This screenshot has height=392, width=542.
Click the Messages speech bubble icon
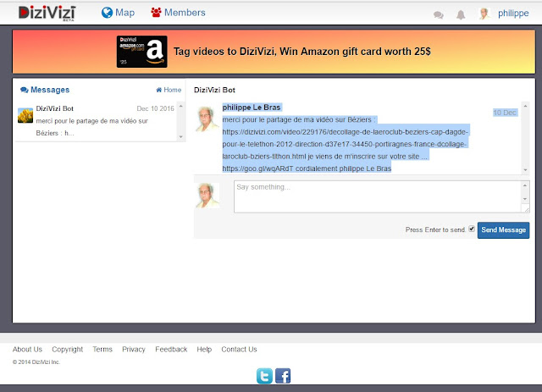click(25, 90)
